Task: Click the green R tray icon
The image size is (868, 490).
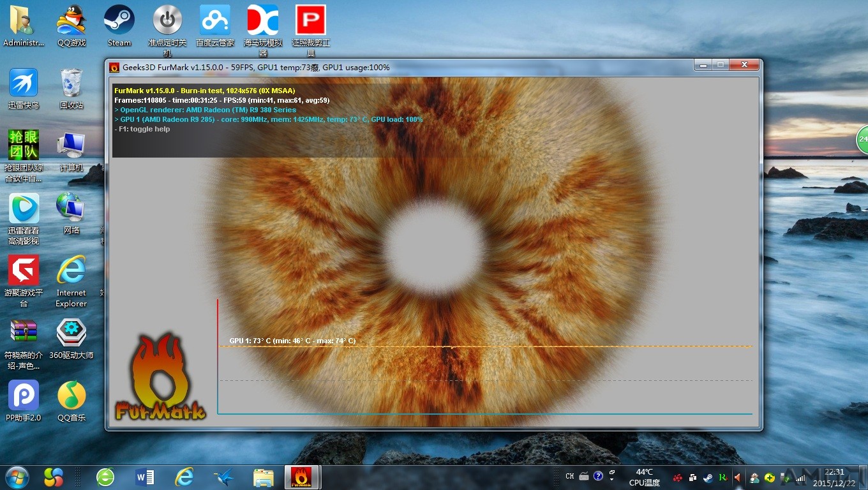Action: [x=722, y=477]
